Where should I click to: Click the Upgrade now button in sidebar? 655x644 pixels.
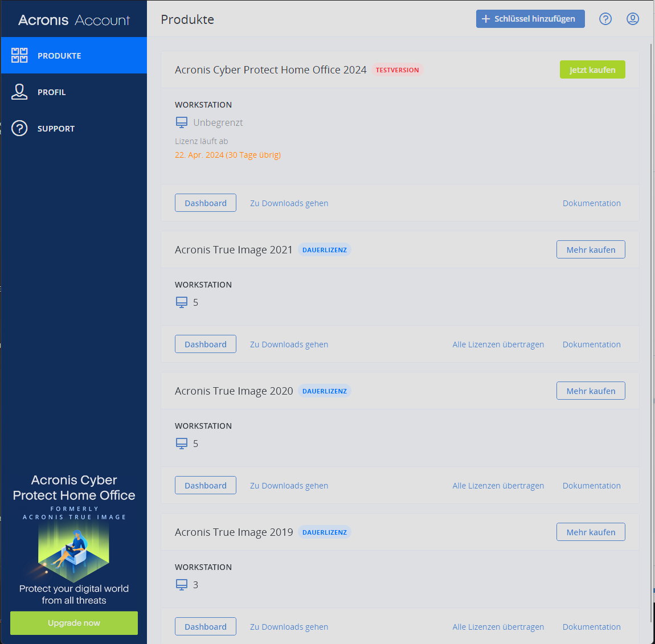[74, 623]
